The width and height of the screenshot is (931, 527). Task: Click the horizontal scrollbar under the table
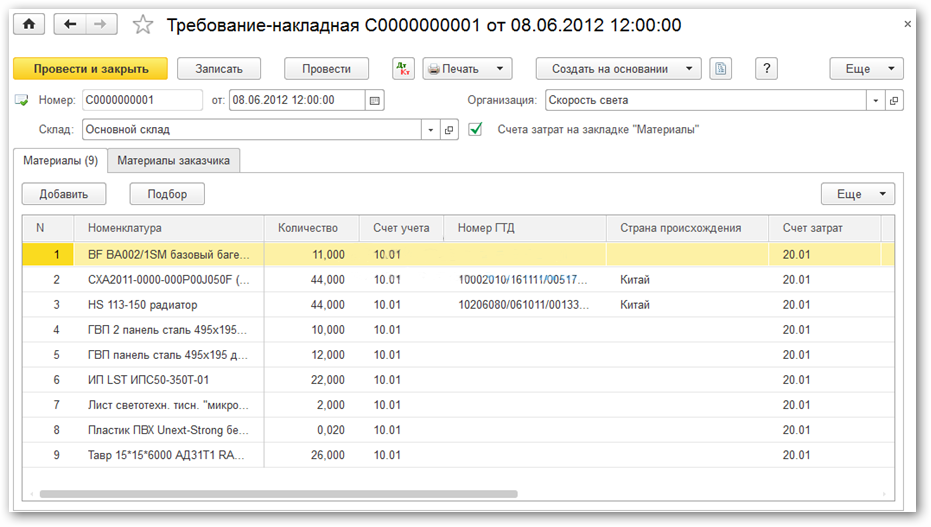click(278, 494)
